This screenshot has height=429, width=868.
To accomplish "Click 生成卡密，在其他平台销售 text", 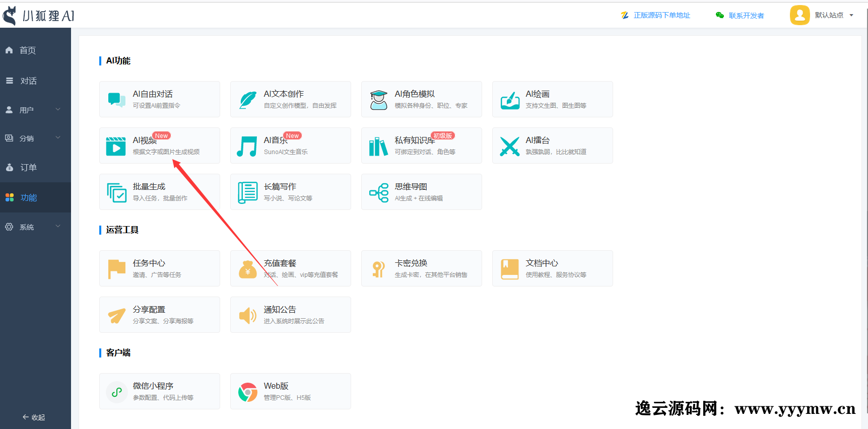I will (431, 275).
